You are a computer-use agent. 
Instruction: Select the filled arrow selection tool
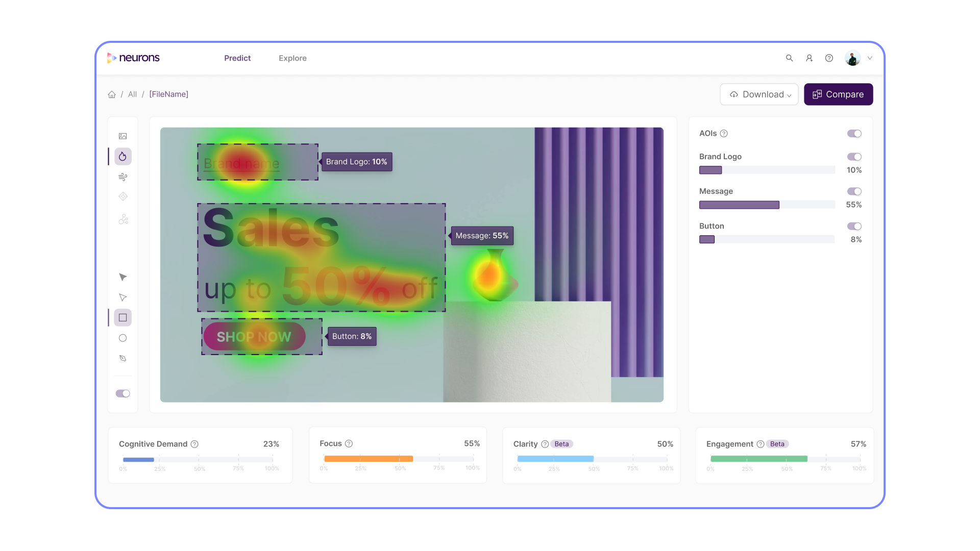(122, 277)
